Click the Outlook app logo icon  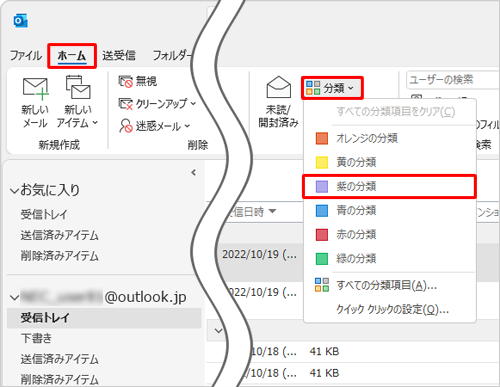coord(20,21)
